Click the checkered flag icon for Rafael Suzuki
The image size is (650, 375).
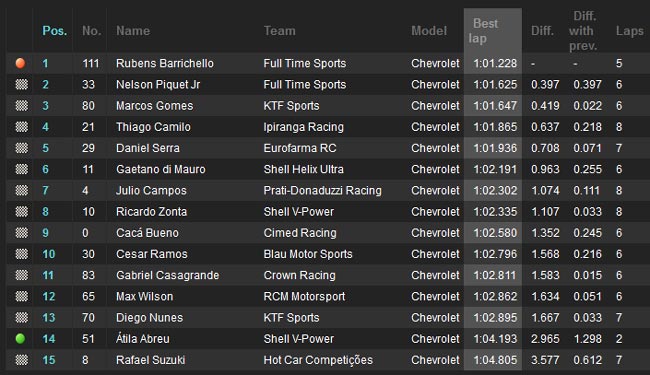(22, 360)
